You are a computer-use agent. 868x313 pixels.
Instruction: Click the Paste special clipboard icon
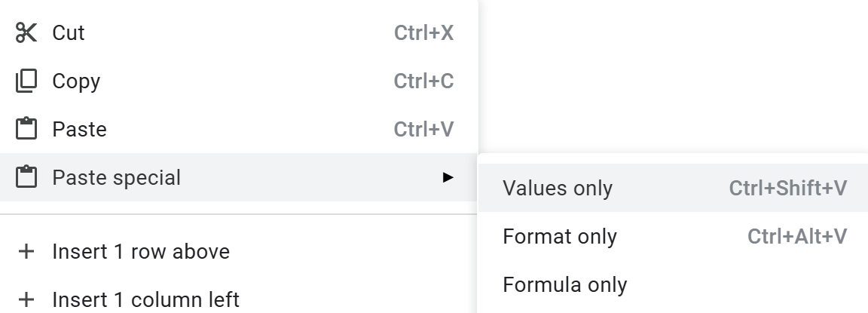point(26,178)
